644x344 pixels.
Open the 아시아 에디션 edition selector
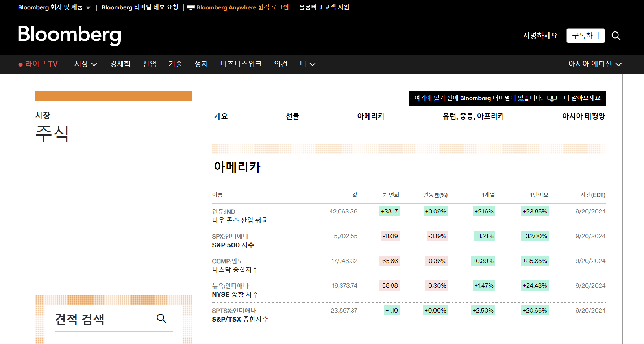(x=595, y=64)
